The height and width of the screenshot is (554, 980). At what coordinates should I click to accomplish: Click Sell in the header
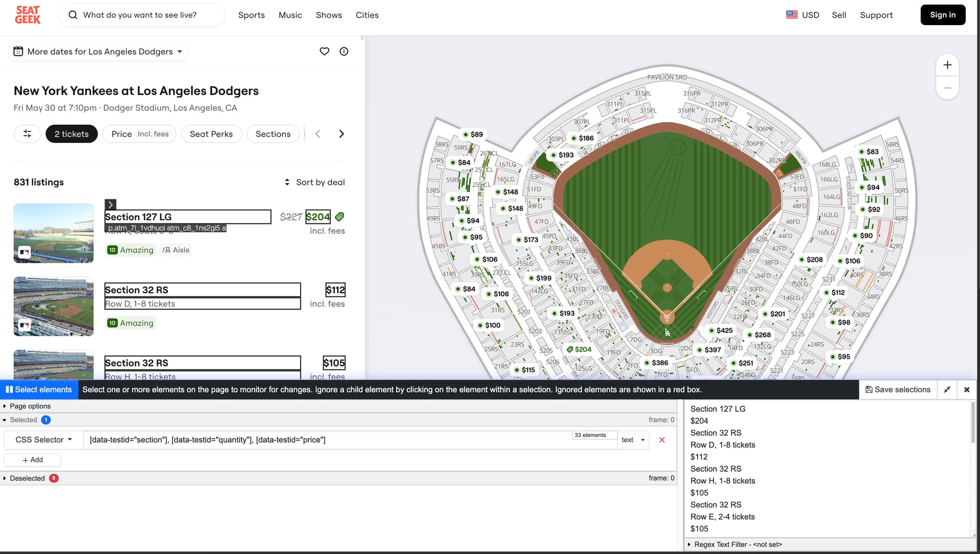pos(839,15)
